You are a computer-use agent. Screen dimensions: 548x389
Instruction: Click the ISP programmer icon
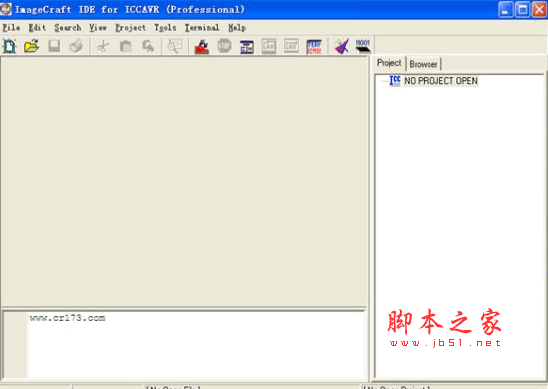click(x=314, y=46)
